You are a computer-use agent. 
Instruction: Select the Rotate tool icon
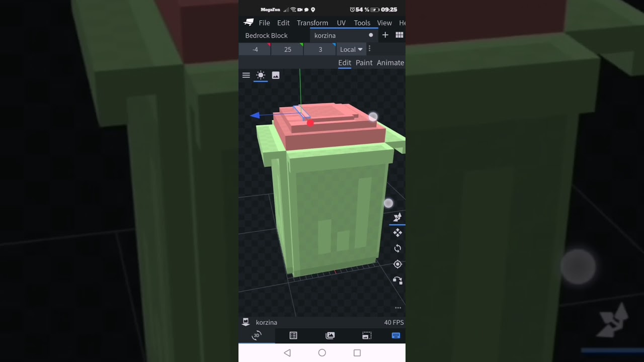pos(397,248)
